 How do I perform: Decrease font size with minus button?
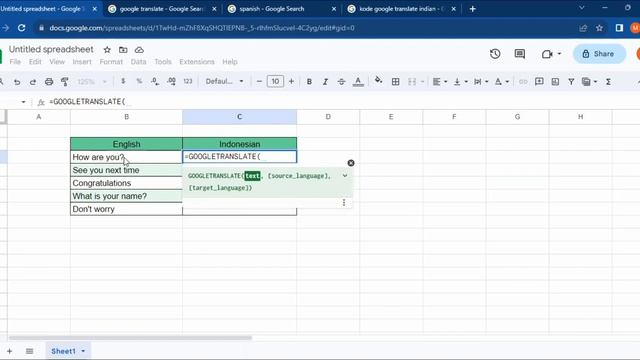(259, 81)
